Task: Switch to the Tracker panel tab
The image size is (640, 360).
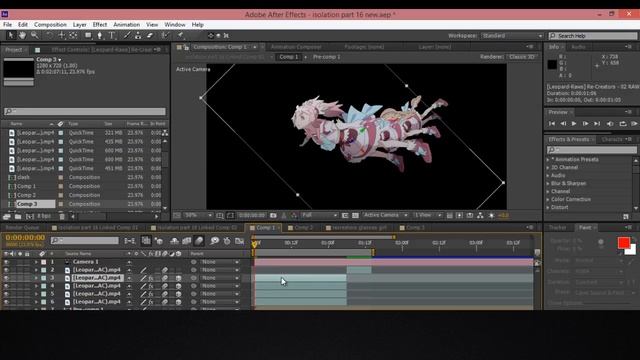Action: [x=557, y=228]
